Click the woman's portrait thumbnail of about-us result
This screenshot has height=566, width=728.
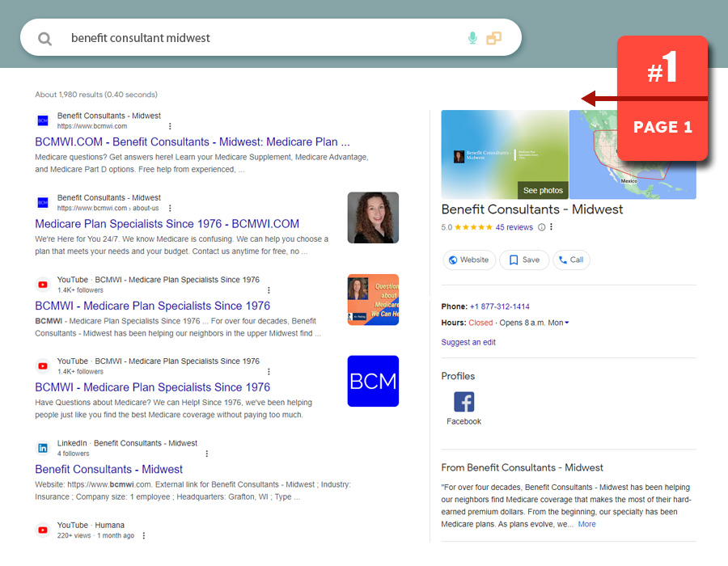click(373, 218)
